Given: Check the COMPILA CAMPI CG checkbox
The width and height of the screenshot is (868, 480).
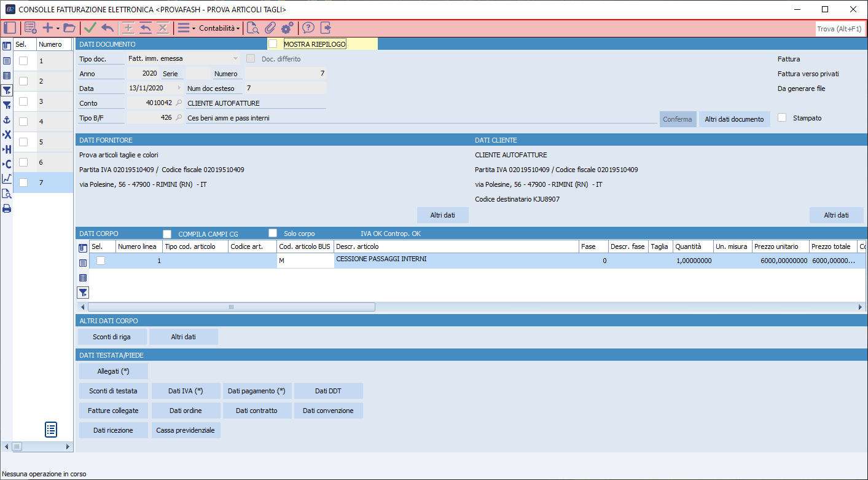Looking at the screenshot, I should coord(167,234).
